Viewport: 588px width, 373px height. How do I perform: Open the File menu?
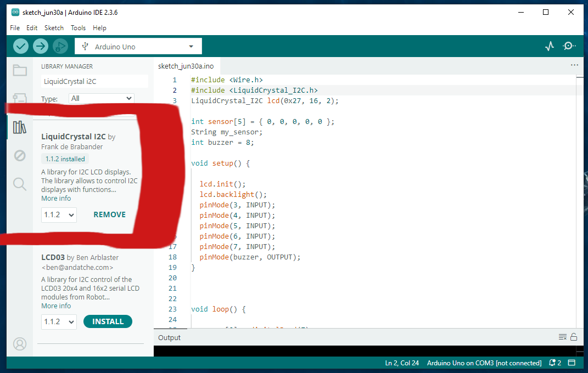click(x=15, y=28)
